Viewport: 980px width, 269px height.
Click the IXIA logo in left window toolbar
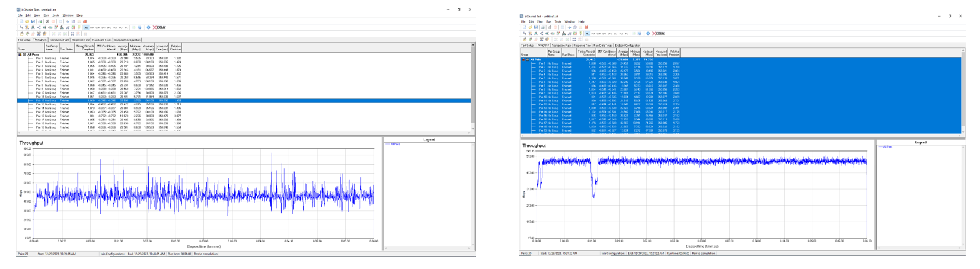tap(159, 27)
